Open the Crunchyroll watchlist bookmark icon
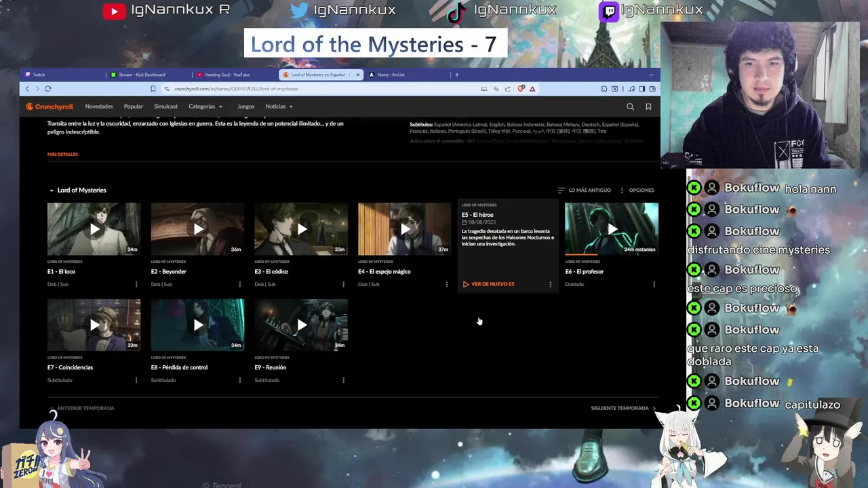 [x=648, y=106]
